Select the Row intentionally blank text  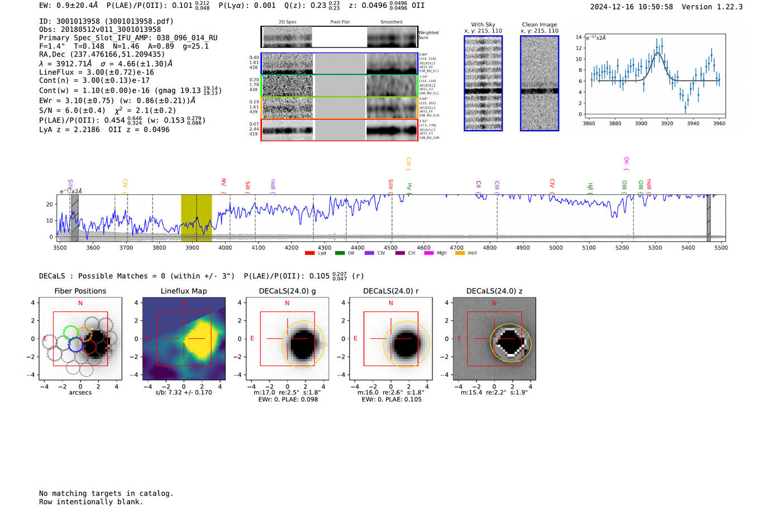click(x=91, y=502)
